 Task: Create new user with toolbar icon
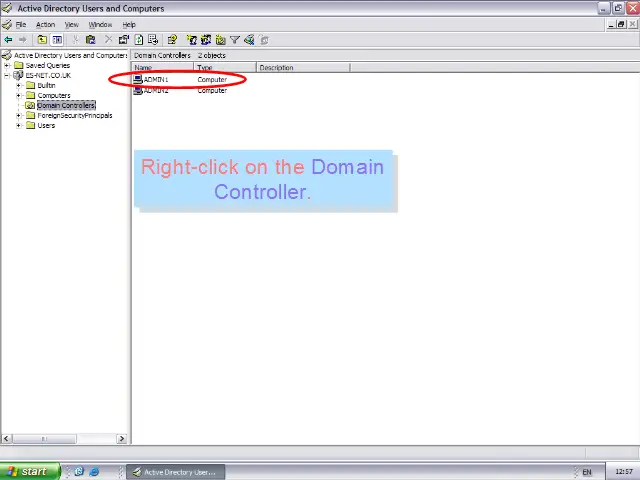[x=191, y=40]
